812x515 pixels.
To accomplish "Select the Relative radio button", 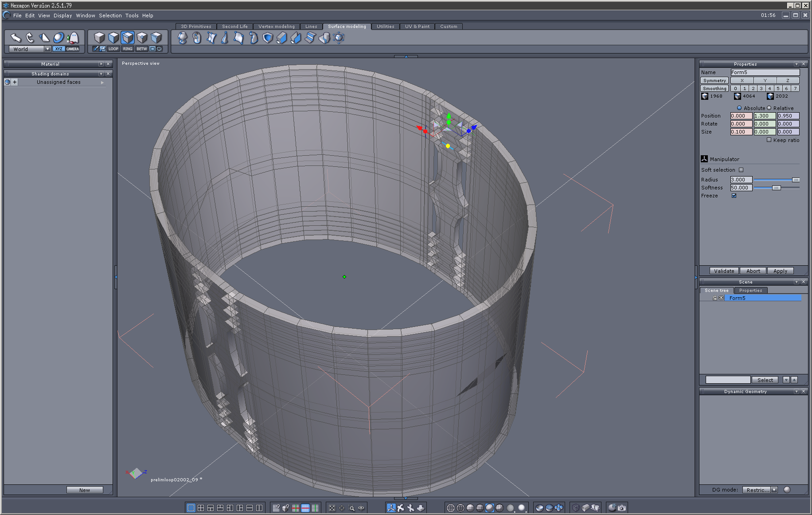I will pos(769,108).
